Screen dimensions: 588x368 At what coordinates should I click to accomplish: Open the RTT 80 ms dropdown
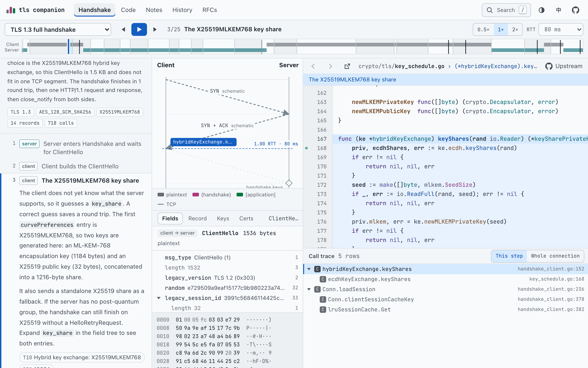click(x=561, y=29)
